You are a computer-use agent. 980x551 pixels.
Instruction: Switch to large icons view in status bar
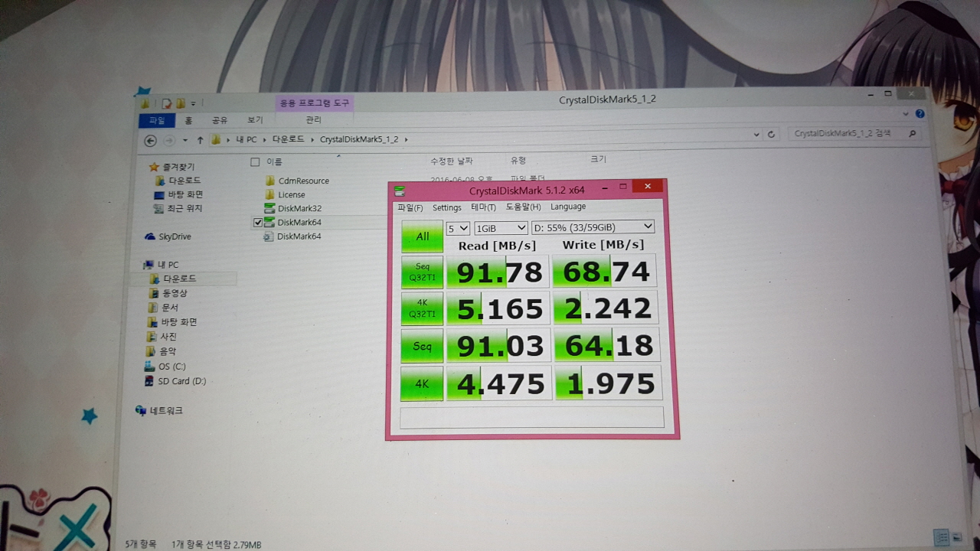[957, 537]
